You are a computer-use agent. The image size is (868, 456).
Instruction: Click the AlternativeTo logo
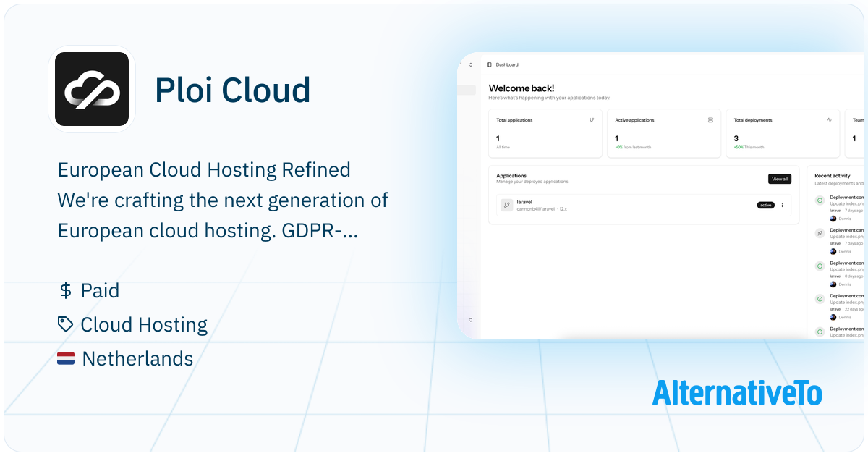coord(737,392)
